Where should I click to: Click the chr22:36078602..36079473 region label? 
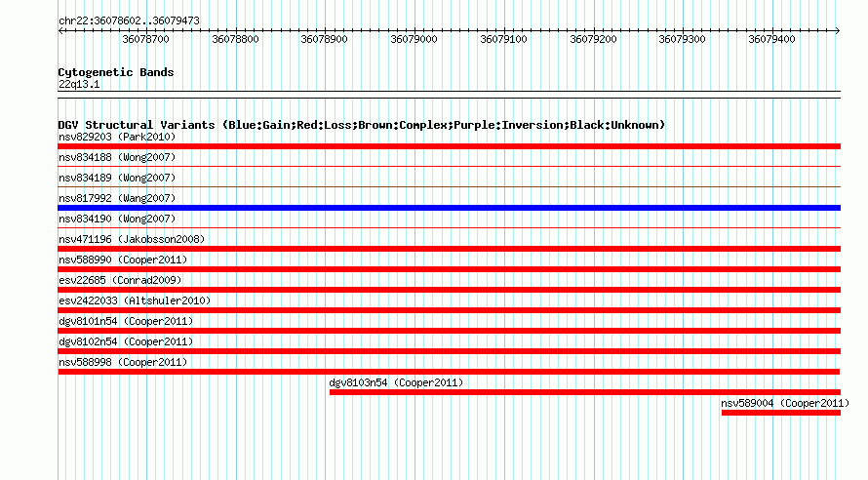point(129,20)
